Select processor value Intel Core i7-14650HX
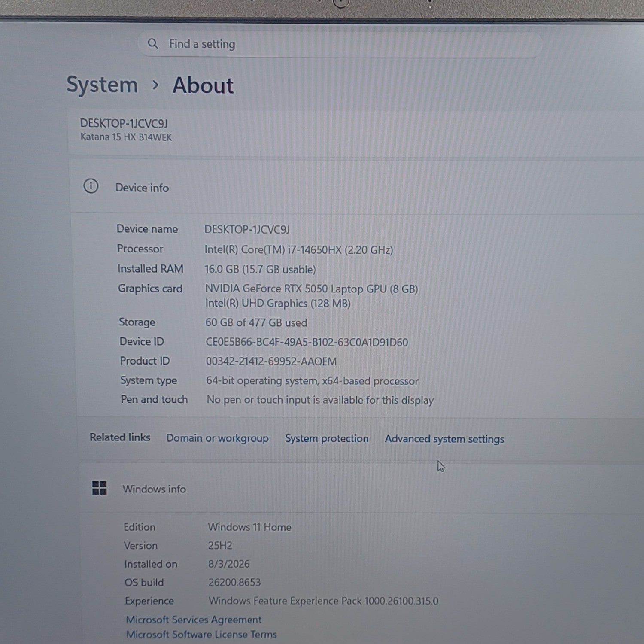Viewport: 644px width, 644px height. tap(299, 250)
